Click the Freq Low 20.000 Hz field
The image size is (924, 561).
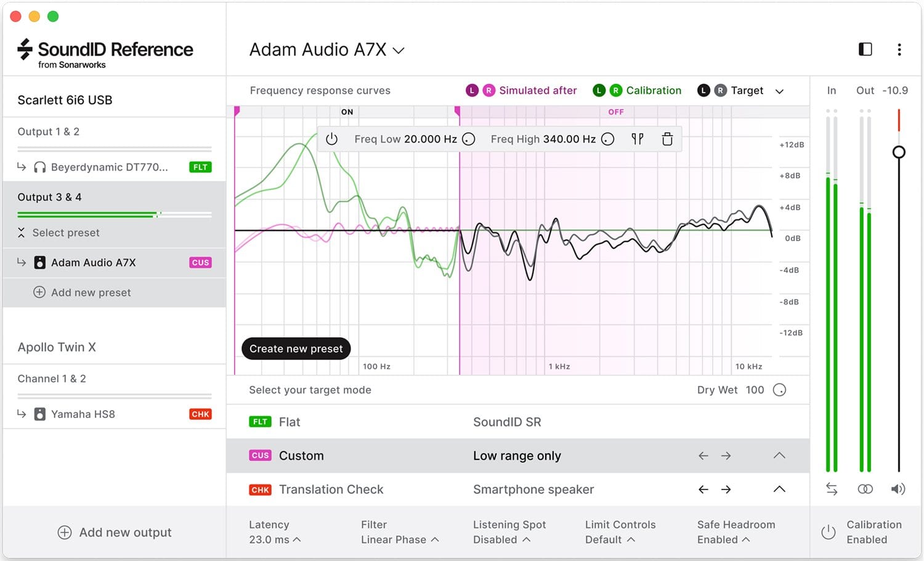[x=405, y=139]
